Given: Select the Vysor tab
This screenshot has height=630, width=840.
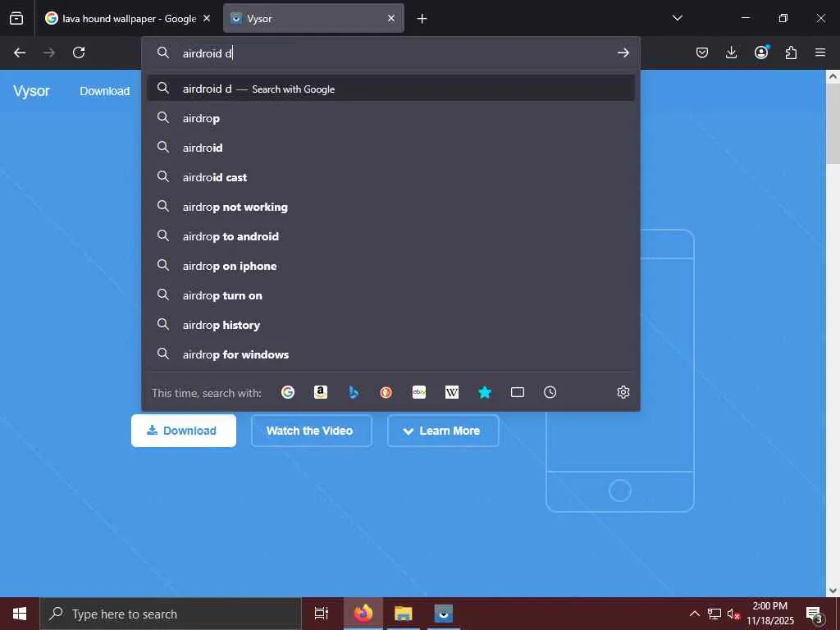Looking at the screenshot, I should (313, 18).
